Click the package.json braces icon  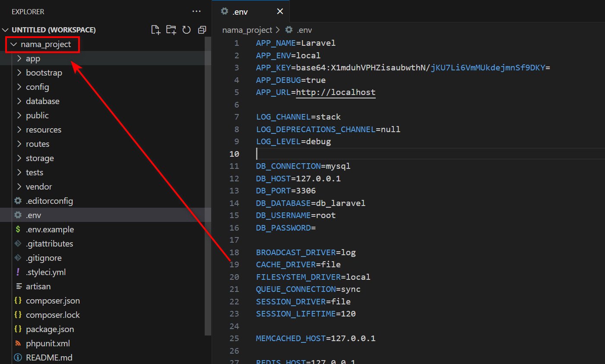(18, 329)
